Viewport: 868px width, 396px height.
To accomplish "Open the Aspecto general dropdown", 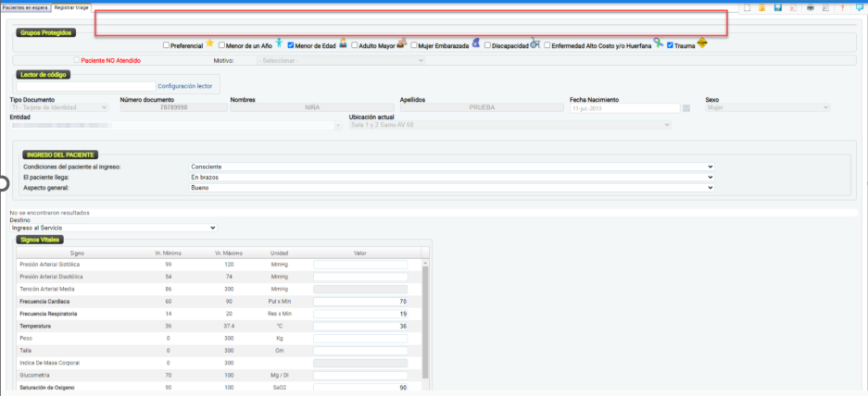I will tap(451, 188).
